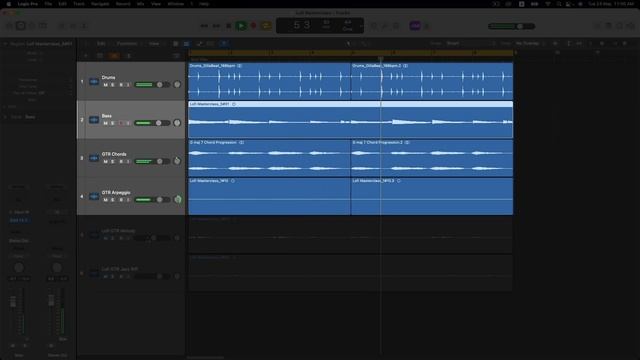Click the Fast Forward transport button
The width and height of the screenshot is (640, 360).
[216, 26]
